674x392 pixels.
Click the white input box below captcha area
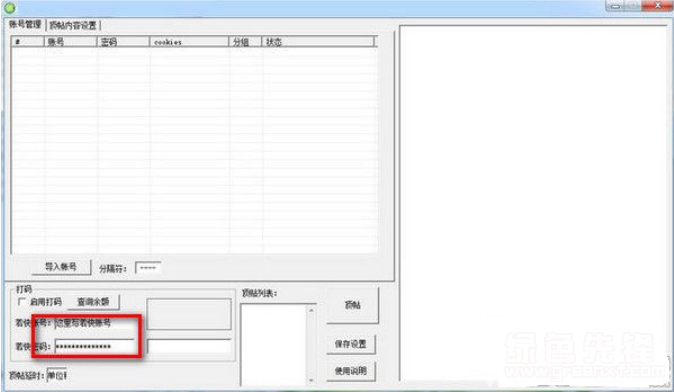[x=189, y=346]
